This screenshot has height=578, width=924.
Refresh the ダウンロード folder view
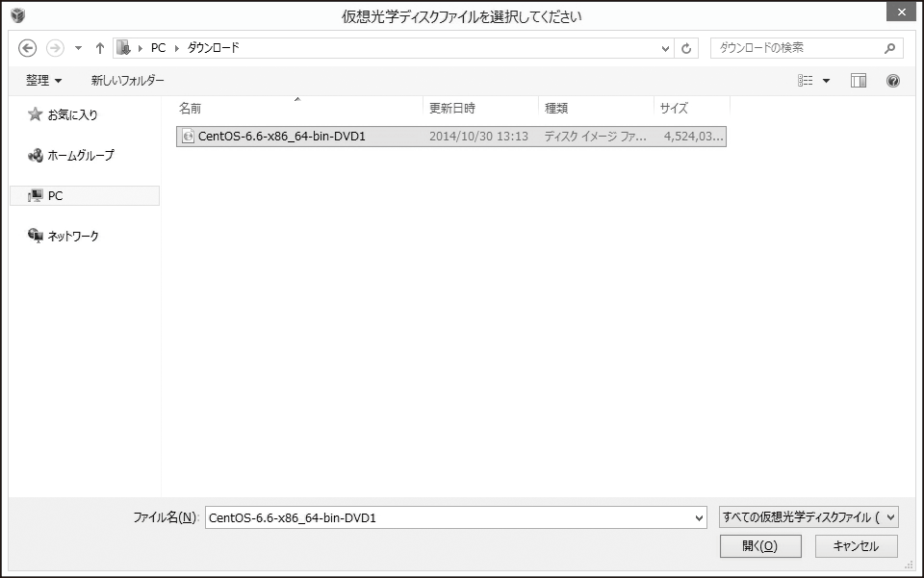coord(686,48)
